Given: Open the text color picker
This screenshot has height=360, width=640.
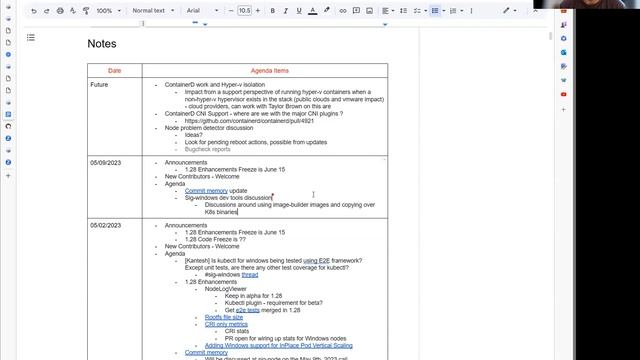Looking at the screenshot, I should pos(313,11).
